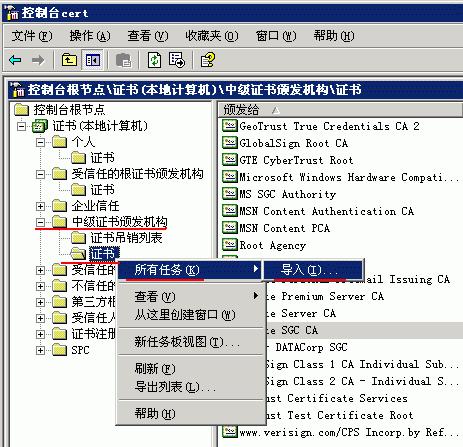Open the 操作(A) menu
Image resolution: width=463 pixels, height=447 pixels.
point(90,35)
